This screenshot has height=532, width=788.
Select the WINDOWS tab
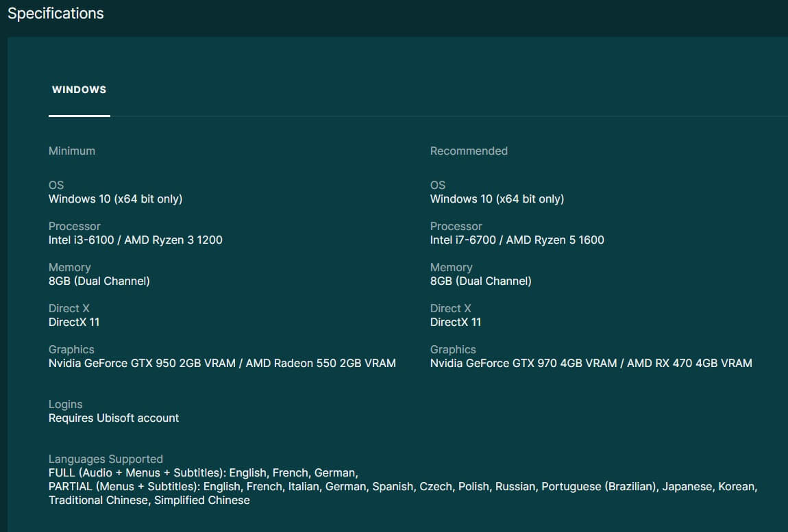(79, 90)
